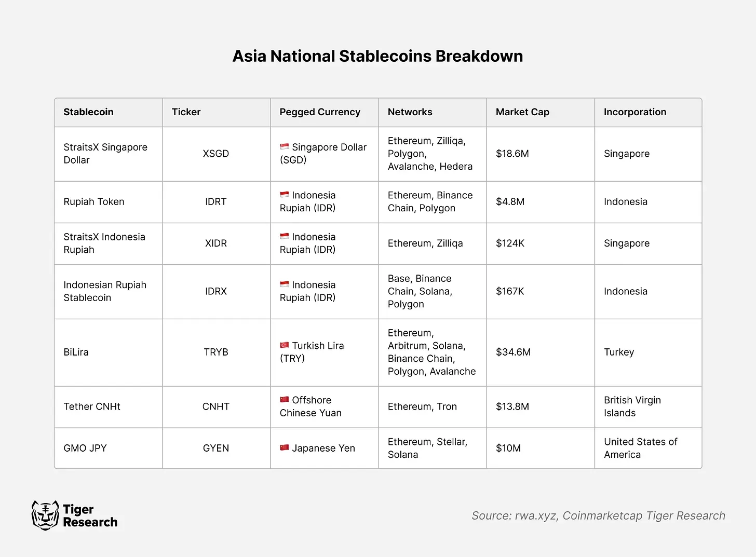Click the Tiger Research tiger logo
The height and width of the screenshot is (557, 756).
tap(45, 515)
